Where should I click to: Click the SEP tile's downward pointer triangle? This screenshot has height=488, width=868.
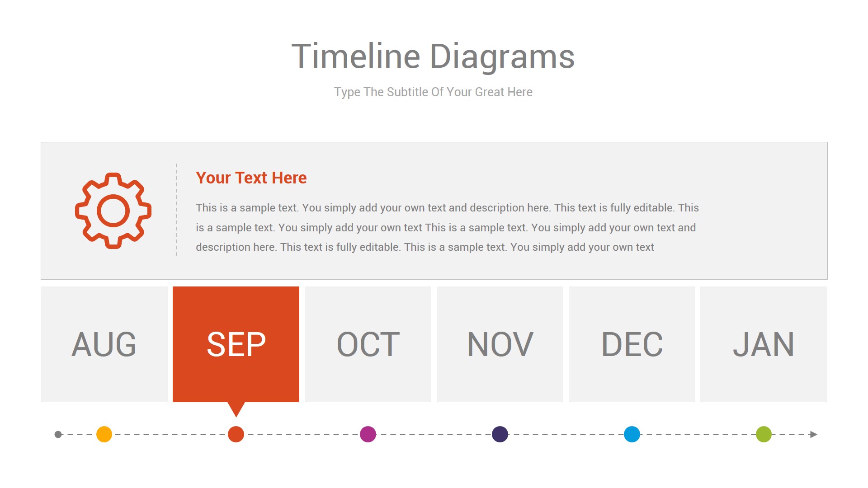click(236, 408)
